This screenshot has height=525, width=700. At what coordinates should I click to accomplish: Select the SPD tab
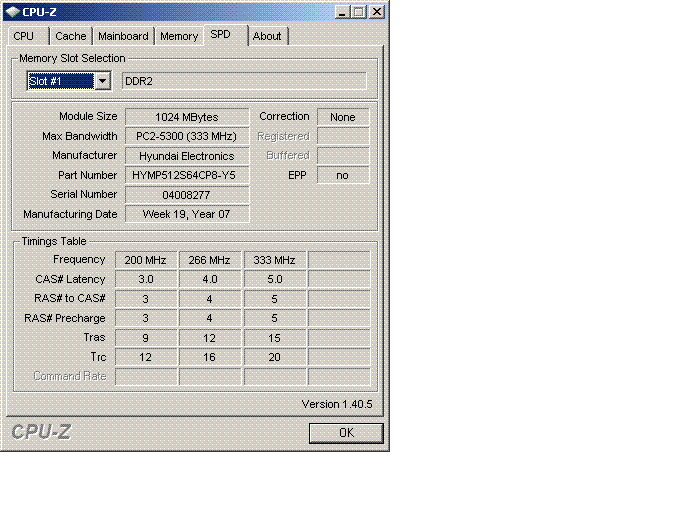pyautogui.click(x=225, y=35)
